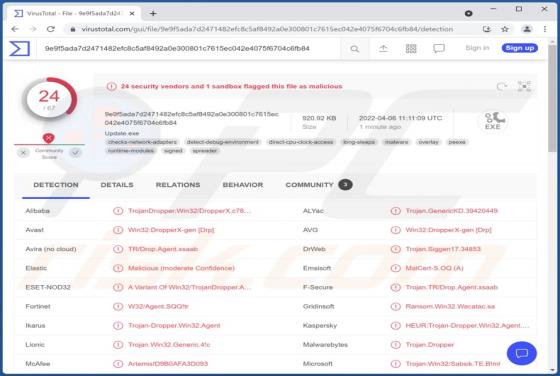Open the apps grid icon

tap(411, 49)
